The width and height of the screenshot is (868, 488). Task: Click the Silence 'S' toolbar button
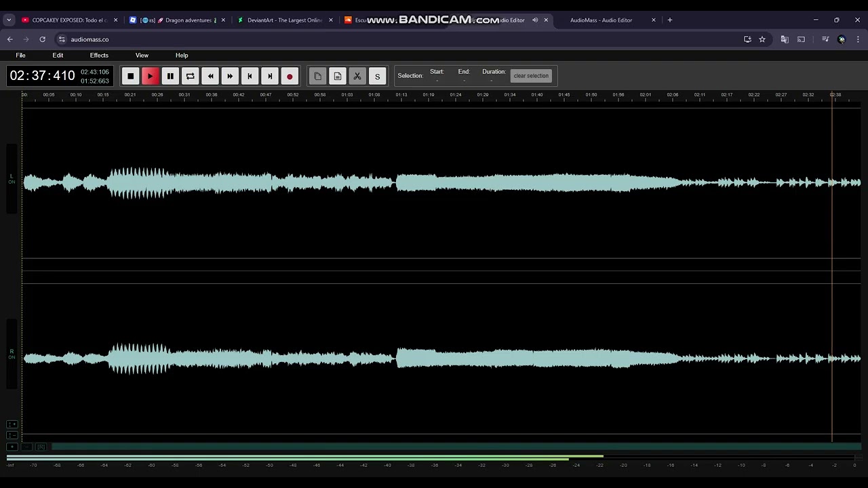(x=377, y=76)
